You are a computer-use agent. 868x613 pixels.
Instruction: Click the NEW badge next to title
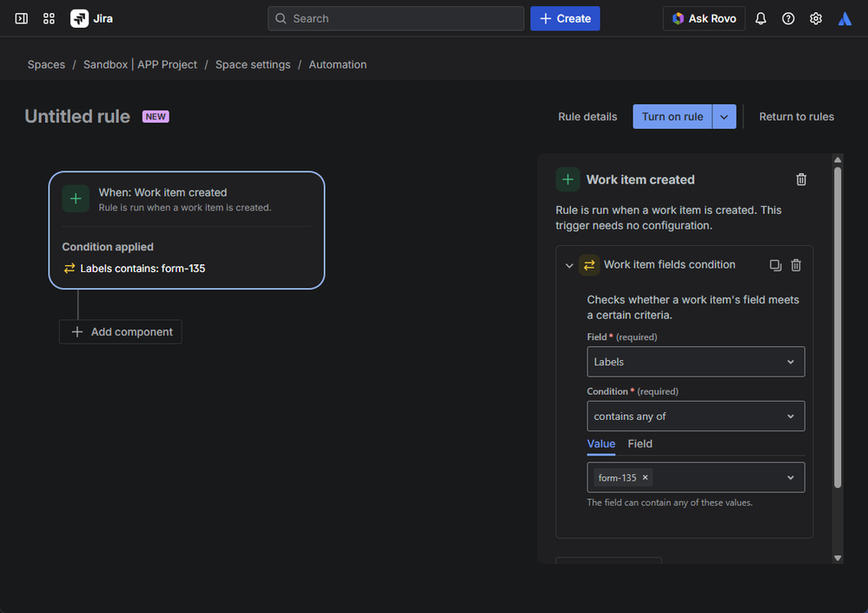156,117
